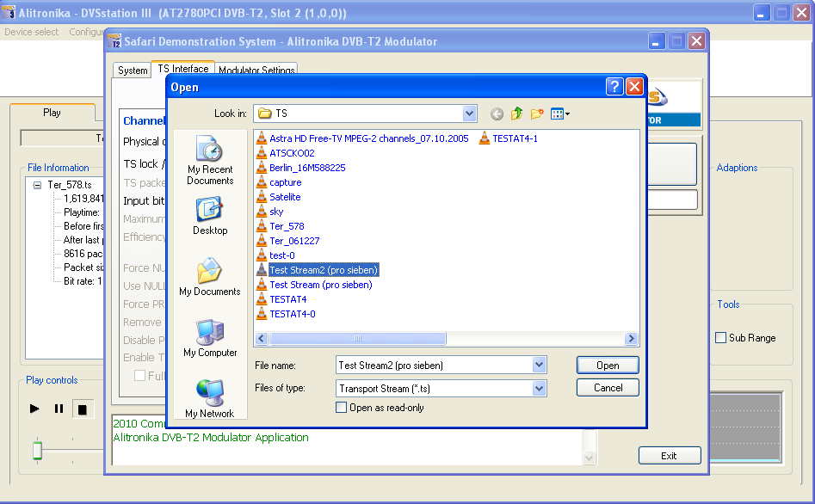Click the Back arrow icon in Open dialog
Image resolution: width=815 pixels, height=504 pixels.
click(497, 114)
